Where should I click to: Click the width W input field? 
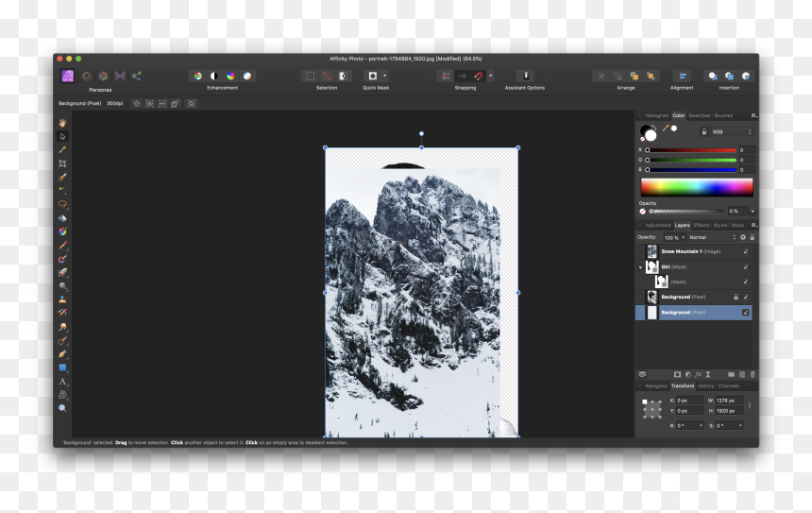pyautogui.click(x=730, y=401)
